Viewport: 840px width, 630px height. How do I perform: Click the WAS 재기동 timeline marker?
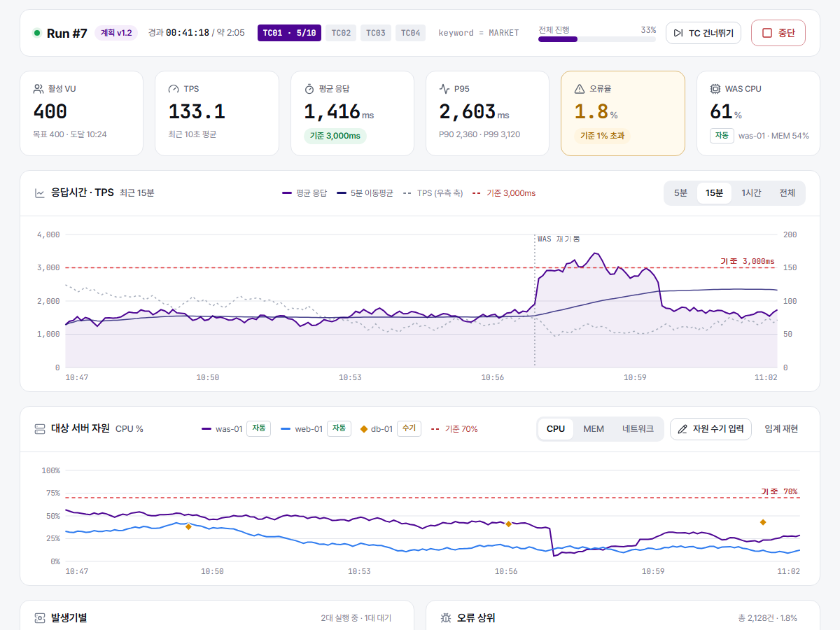tap(559, 239)
